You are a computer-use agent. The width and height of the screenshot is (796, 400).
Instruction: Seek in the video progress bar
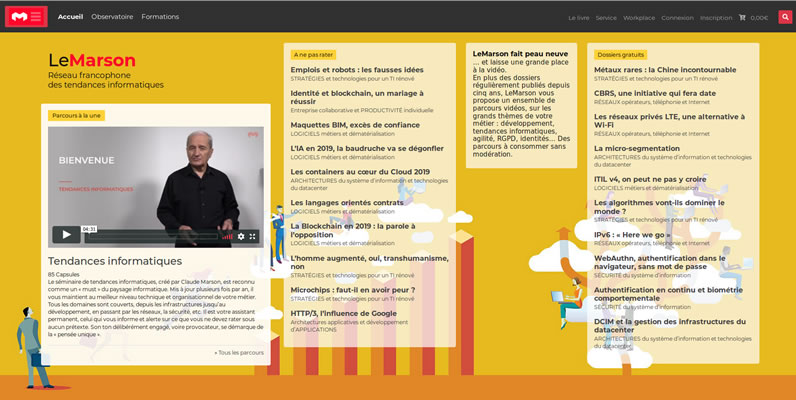pos(151,237)
